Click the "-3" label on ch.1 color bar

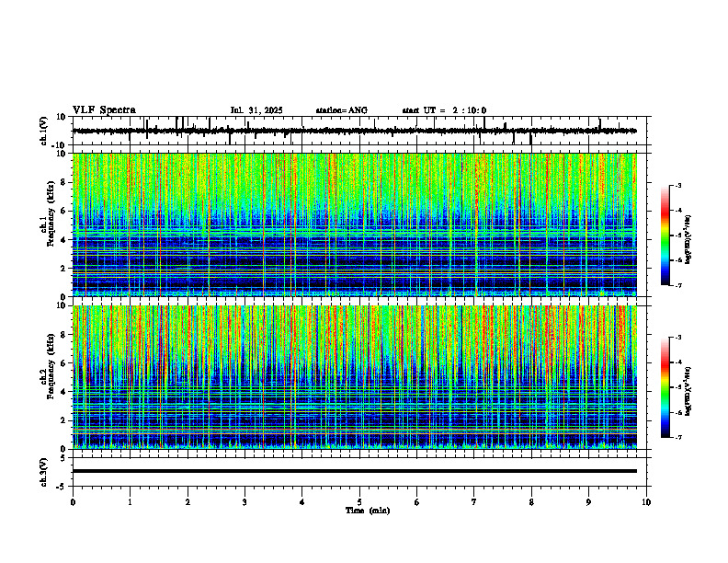677,185
